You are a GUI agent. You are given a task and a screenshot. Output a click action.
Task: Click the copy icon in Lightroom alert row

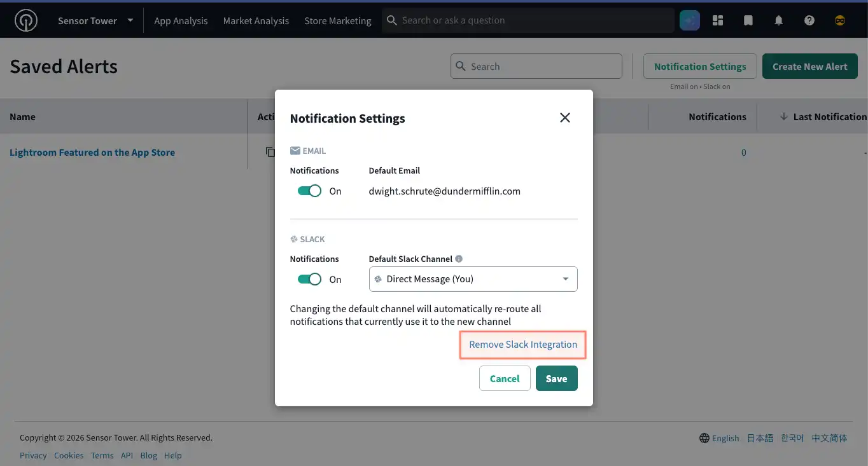tap(270, 152)
